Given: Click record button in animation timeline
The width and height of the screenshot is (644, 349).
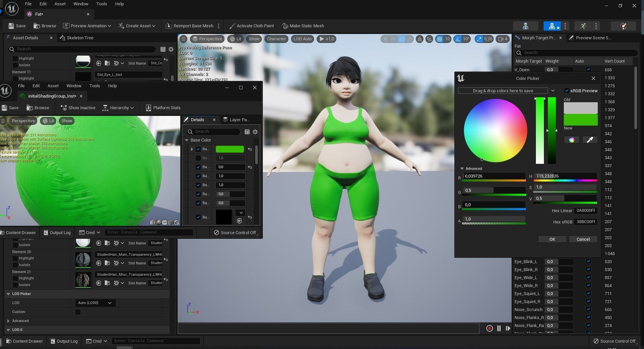Looking at the screenshot, I should pos(489,328).
